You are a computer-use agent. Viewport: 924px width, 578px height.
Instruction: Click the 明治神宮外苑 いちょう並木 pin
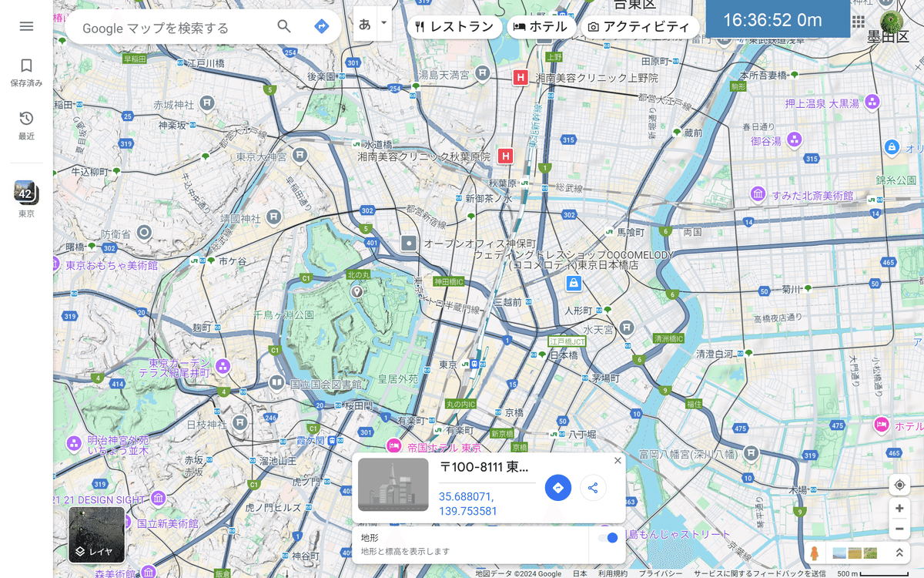click(x=74, y=443)
